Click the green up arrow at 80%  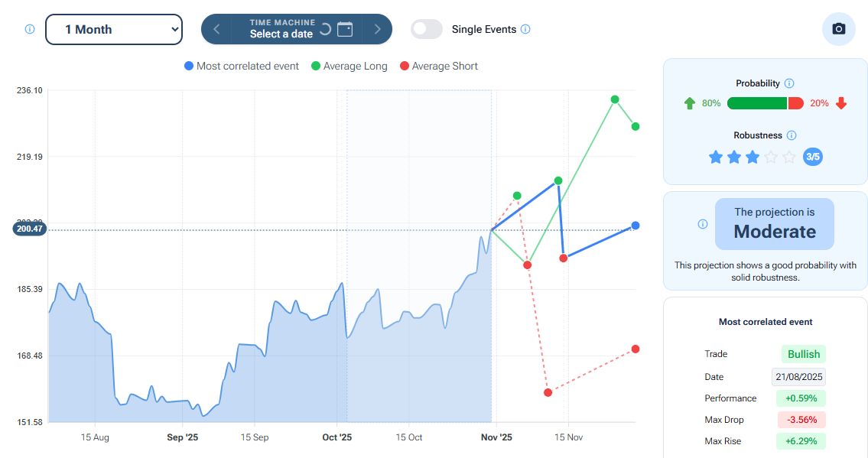(x=689, y=103)
